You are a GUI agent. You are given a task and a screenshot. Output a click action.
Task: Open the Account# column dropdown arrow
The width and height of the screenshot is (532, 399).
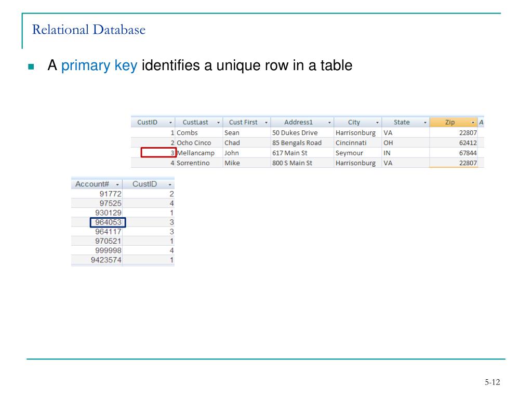coord(117,184)
